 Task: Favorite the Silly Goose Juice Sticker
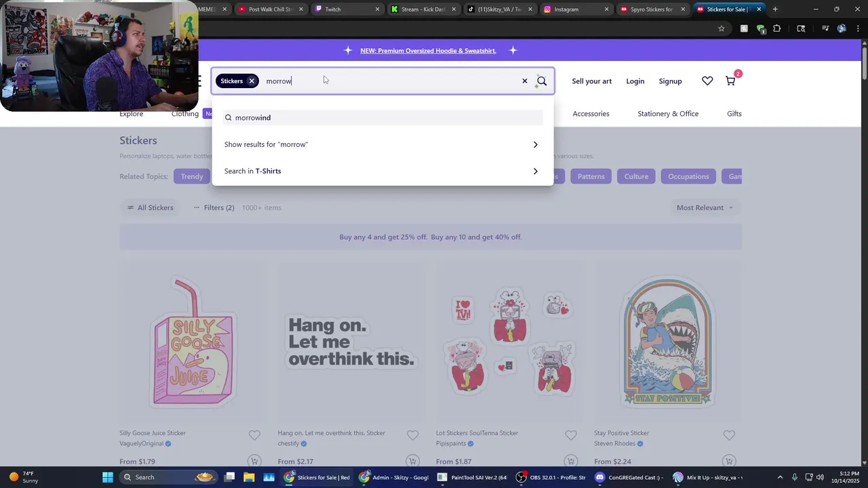[254, 435]
